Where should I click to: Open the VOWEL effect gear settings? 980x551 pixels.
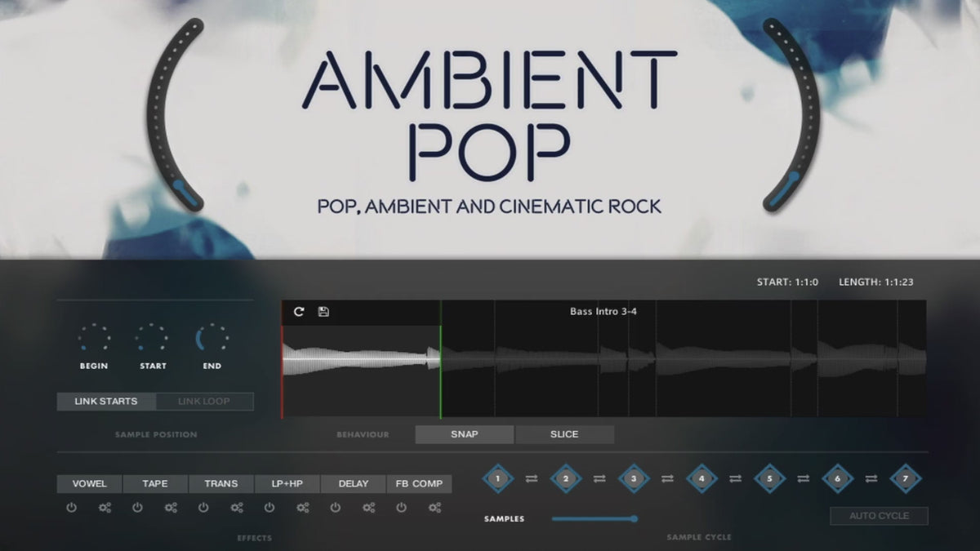(x=105, y=508)
